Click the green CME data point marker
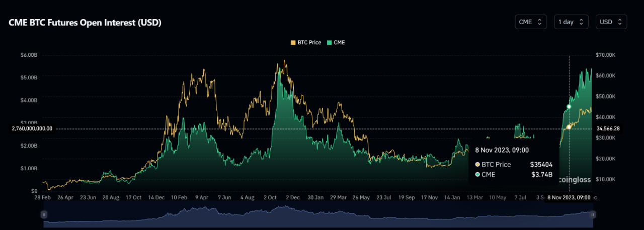 569,106
